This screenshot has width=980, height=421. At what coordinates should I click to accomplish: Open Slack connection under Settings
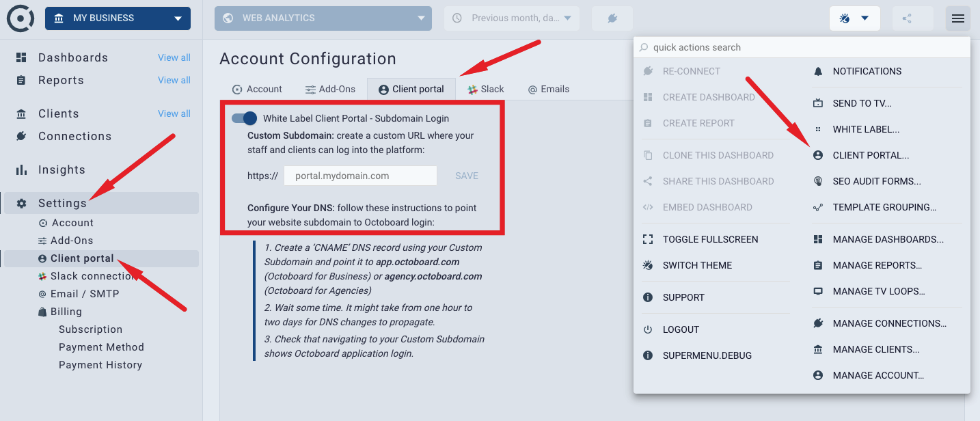click(x=94, y=276)
